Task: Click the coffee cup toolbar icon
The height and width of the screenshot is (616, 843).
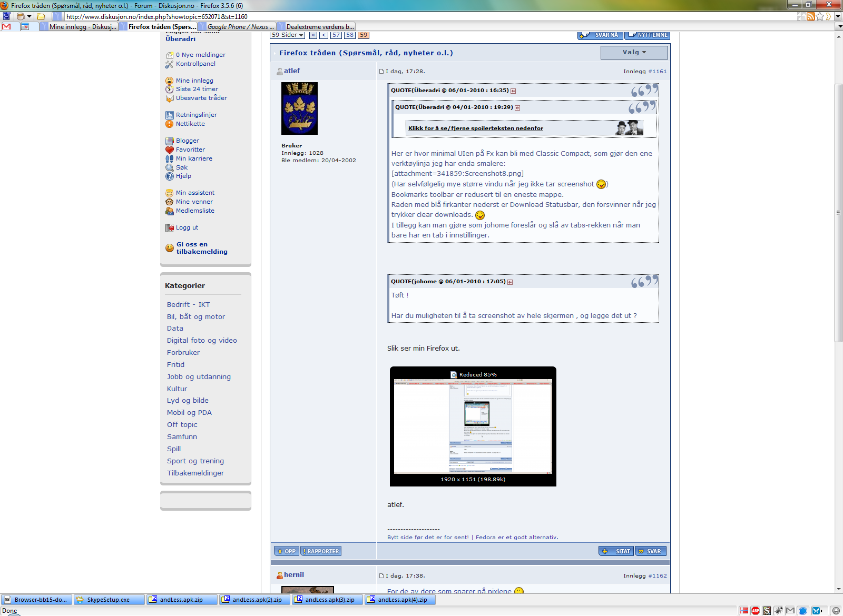Action: click(x=21, y=16)
